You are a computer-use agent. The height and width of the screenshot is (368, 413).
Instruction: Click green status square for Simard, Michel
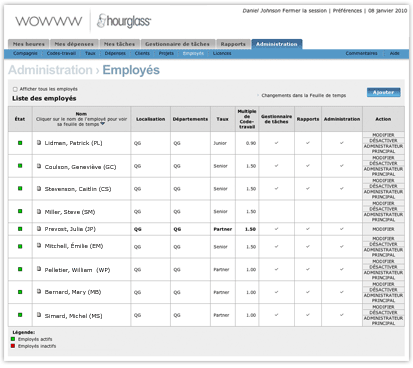pyautogui.click(x=20, y=315)
